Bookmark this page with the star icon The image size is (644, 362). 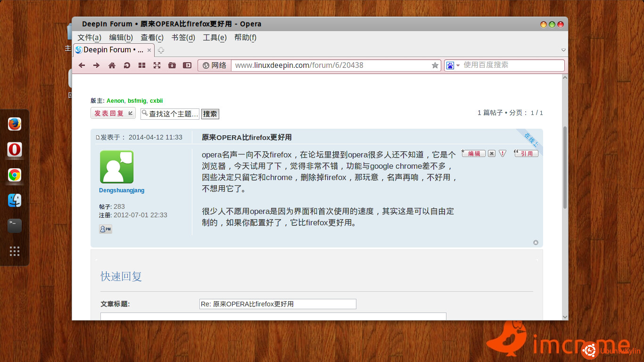pyautogui.click(x=435, y=66)
